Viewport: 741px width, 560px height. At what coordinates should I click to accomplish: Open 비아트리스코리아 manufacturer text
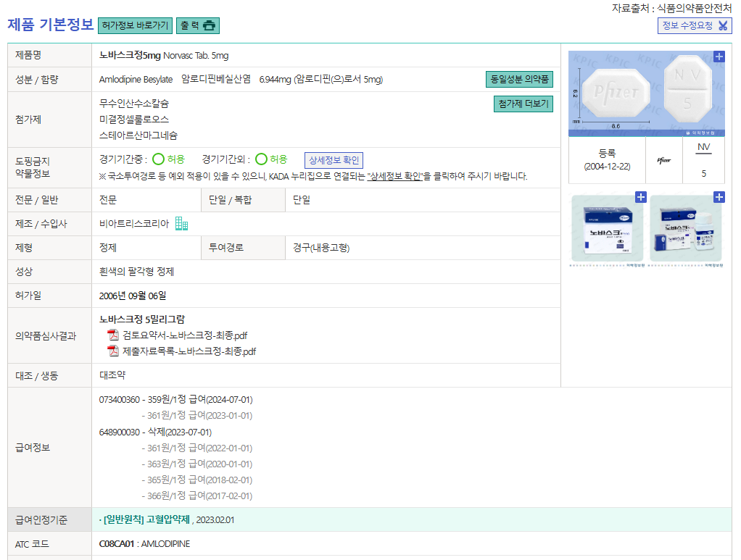pyautogui.click(x=133, y=224)
